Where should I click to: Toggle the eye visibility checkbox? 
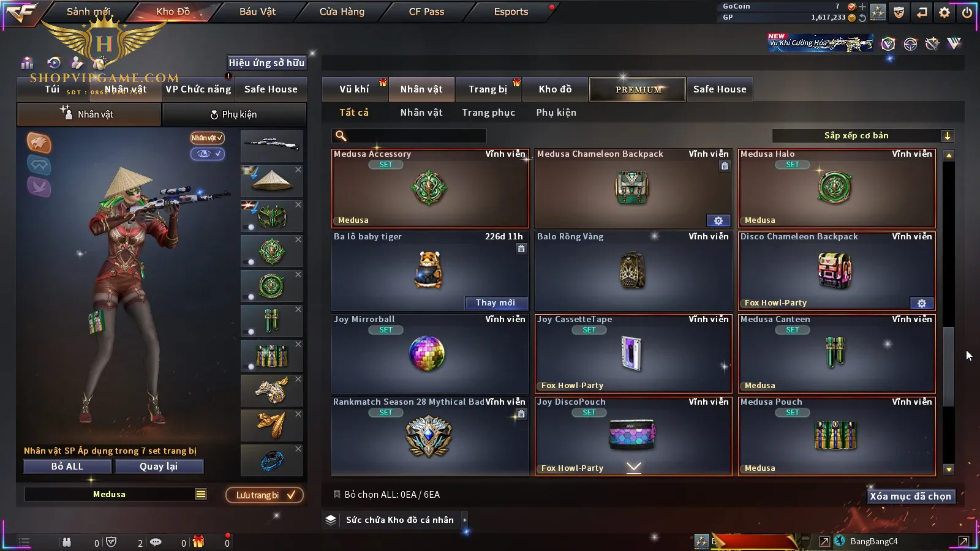click(x=208, y=154)
